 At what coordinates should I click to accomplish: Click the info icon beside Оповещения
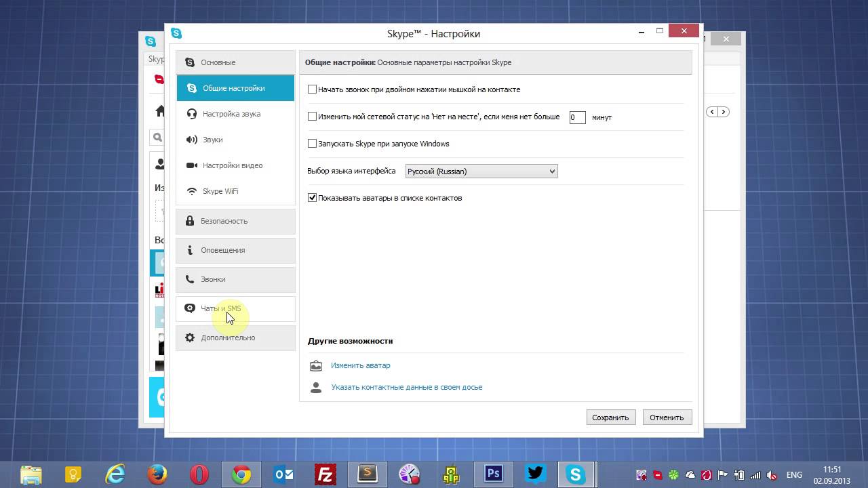[190, 250]
